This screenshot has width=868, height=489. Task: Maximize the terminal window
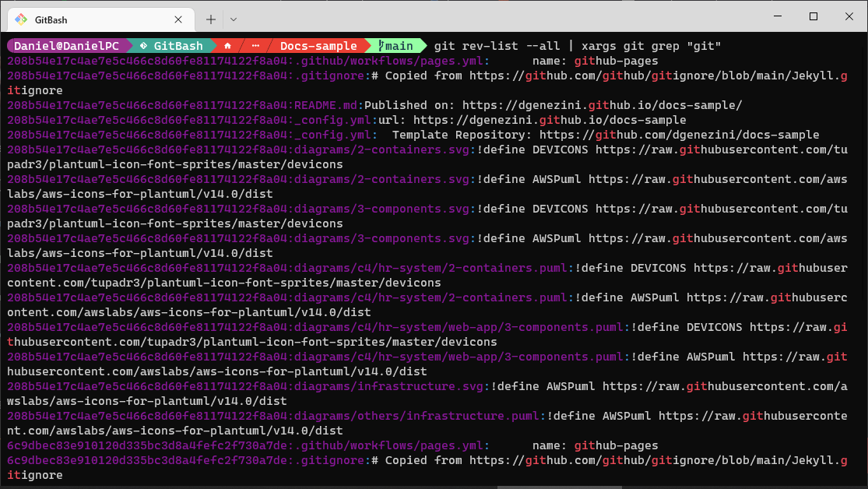(814, 16)
